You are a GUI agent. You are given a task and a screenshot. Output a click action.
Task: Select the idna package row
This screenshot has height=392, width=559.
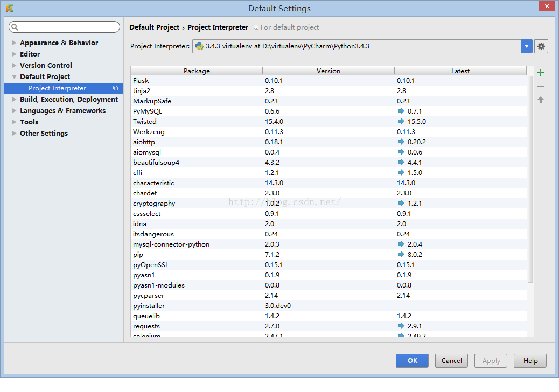click(x=329, y=224)
